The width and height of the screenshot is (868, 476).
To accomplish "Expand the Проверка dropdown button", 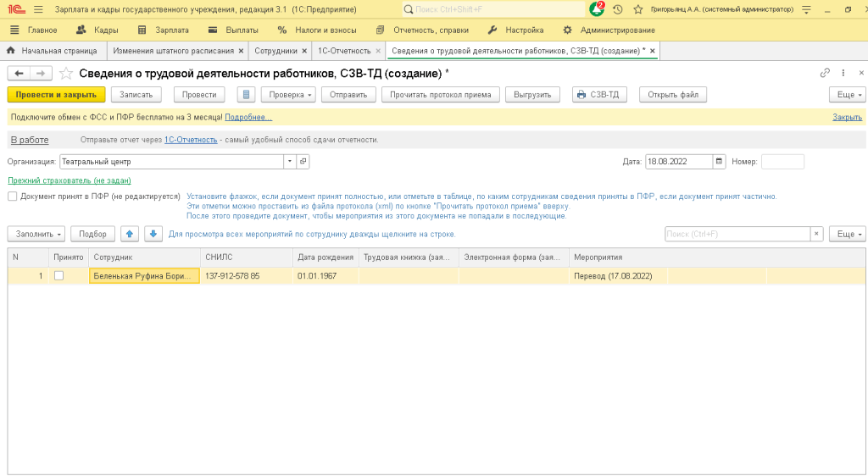I will [x=288, y=95].
